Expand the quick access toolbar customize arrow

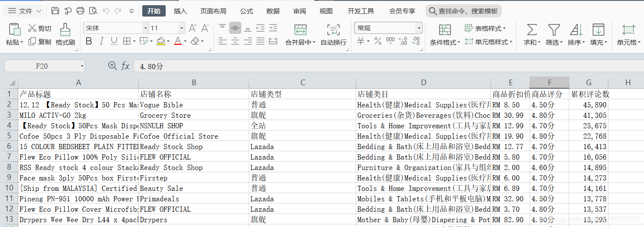pos(131,11)
